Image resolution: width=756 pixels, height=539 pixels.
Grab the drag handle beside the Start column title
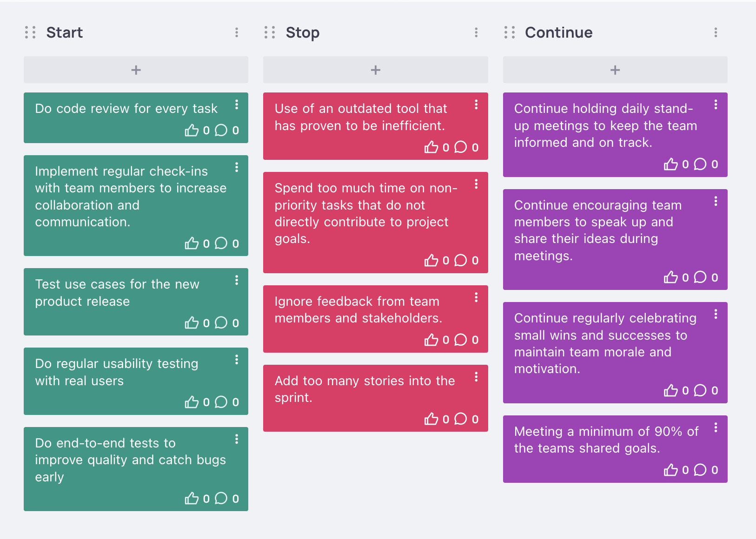(x=29, y=33)
